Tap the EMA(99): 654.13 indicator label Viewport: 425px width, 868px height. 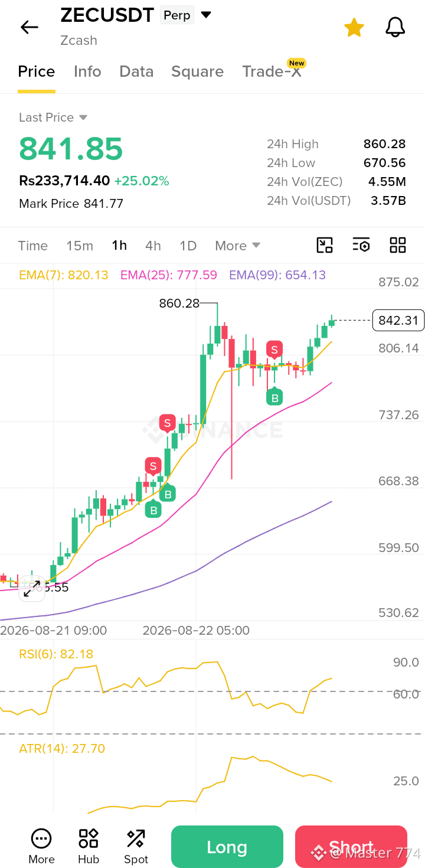277,275
